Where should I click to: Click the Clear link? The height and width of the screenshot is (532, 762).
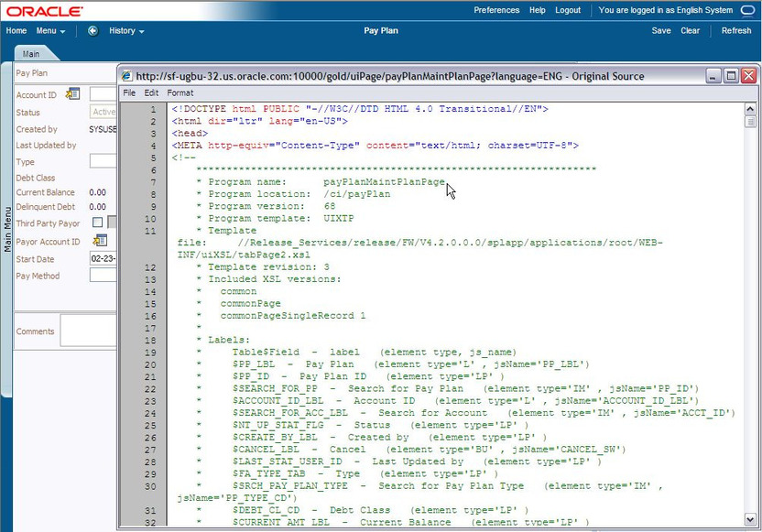point(690,30)
